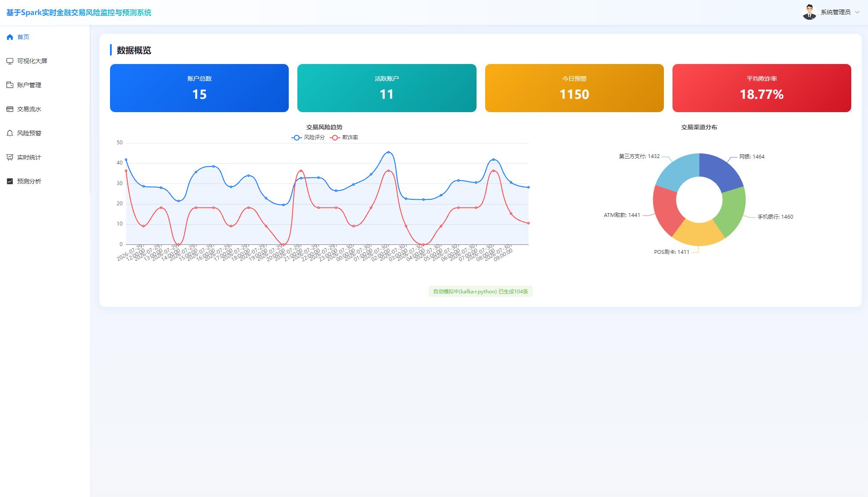The width and height of the screenshot is (868, 497).
Task: Click the system title 基于Spark实时金融交易风险监控与预测系统
Action: pyautogui.click(x=79, y=12)
